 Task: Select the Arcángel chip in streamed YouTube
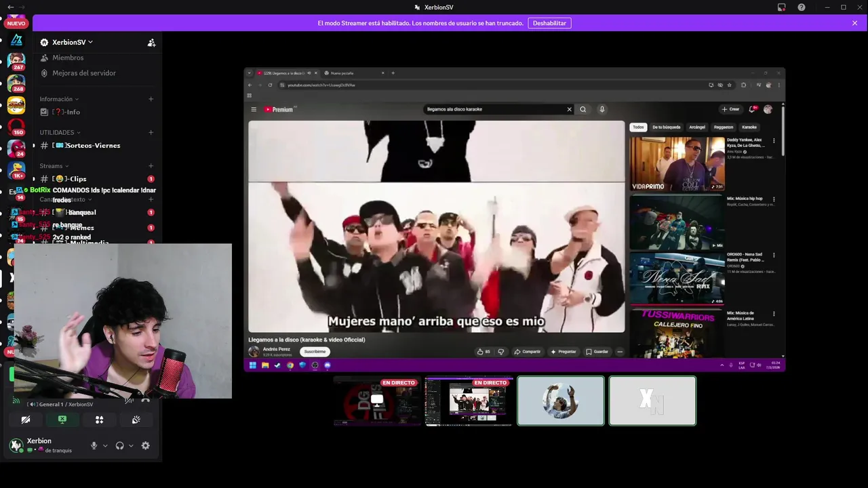coord(697,127)
